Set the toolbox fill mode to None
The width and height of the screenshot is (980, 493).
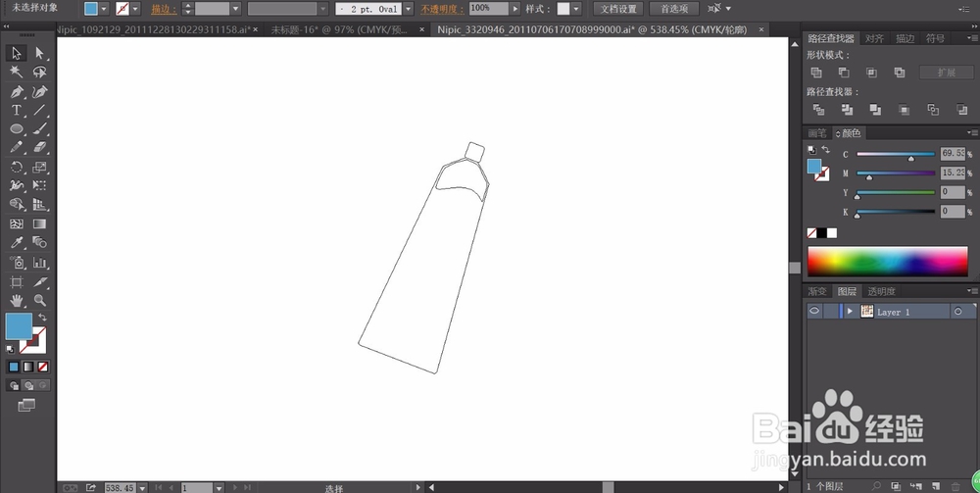point(43,367)
